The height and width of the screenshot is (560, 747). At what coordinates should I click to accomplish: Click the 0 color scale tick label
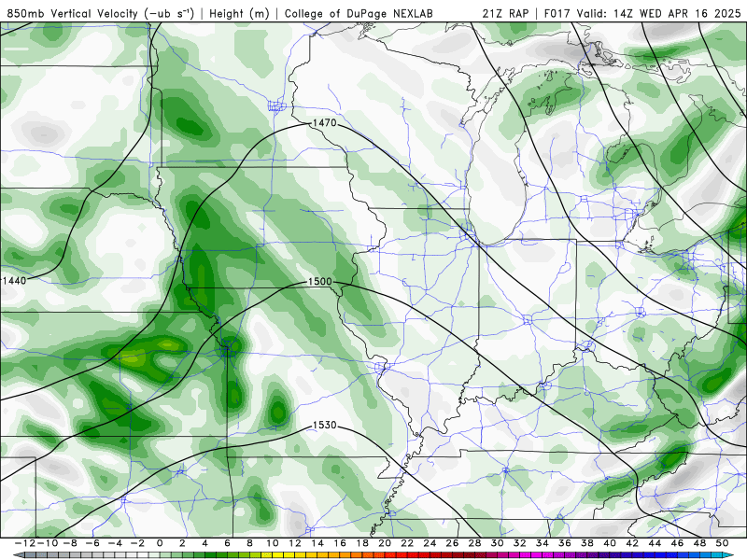click(160, 543)
